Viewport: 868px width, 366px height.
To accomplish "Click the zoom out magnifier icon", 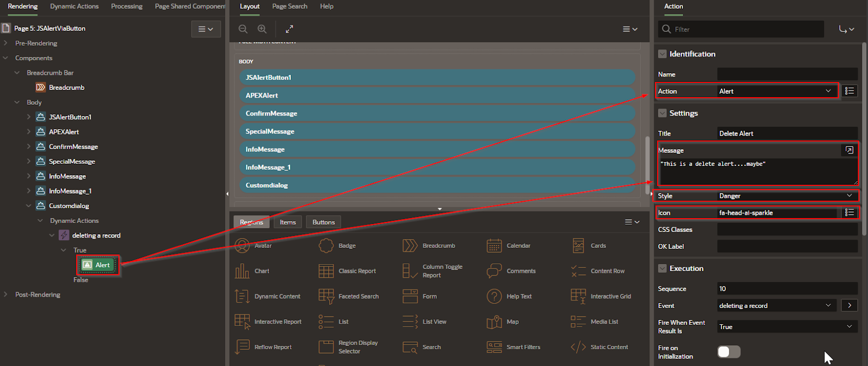I will pyautogui.click(x=243, y=29).
